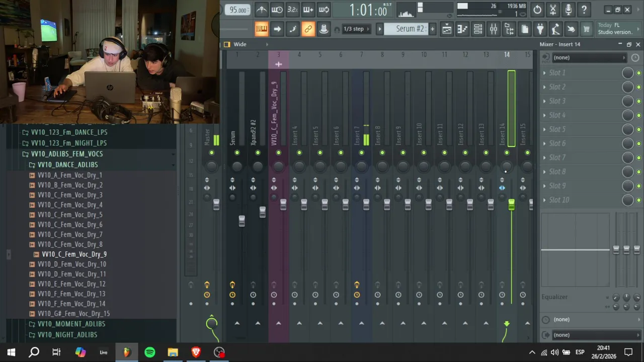644x362 pixels.
Task: Click clock icon next to mixer input selector
Action: pos(635,57)
